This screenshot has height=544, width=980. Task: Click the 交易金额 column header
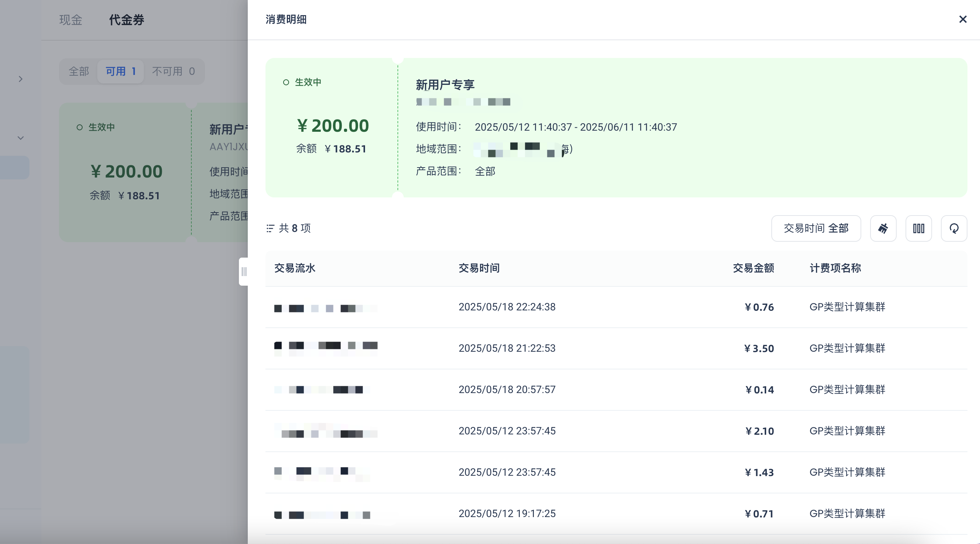coord(753,268)
